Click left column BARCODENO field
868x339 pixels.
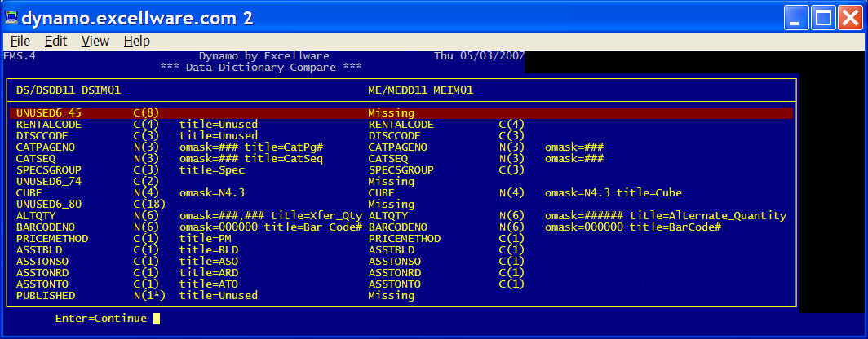pos(46,227)
